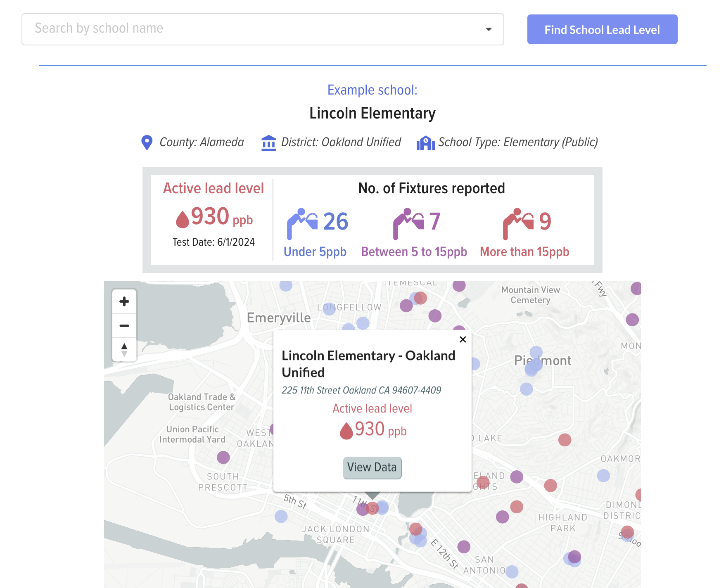726x588 pixels.
Task: Click the blue drinking fountain icon
Action: [302, 223]
